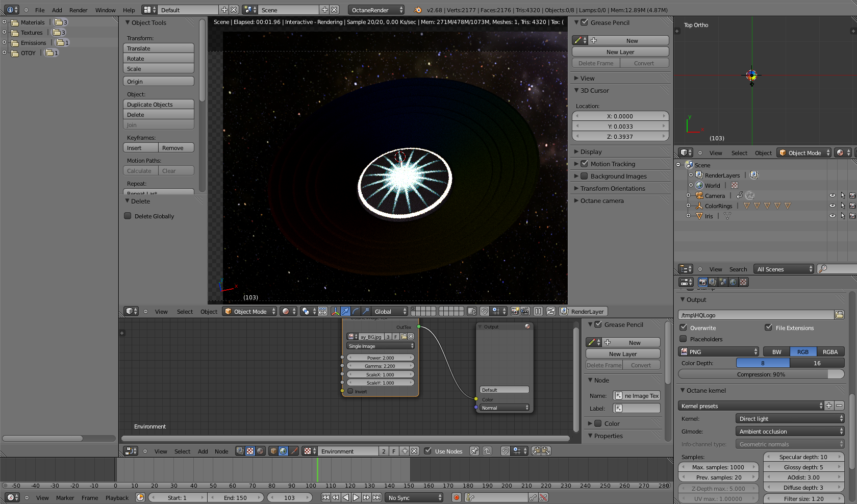Viewport: 857px width, 504px height.
Task: Click the Remove keyframe button
Action: click(x=177, y=147)
